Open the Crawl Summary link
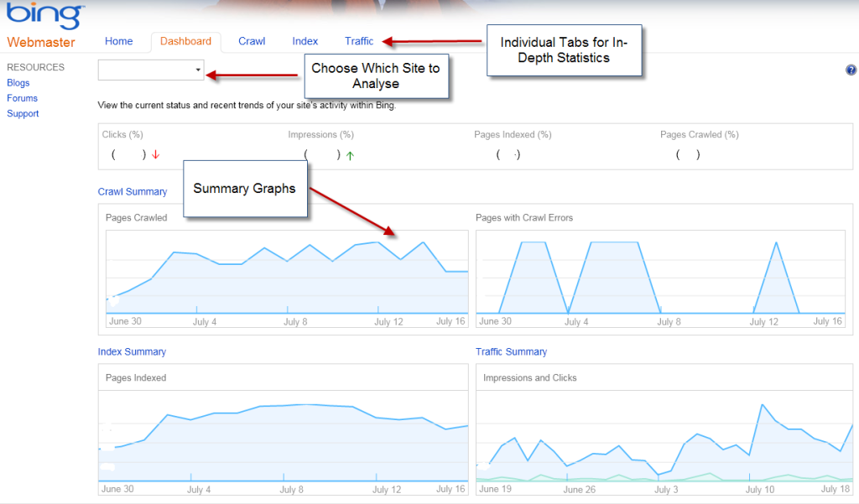 (x=132, y=192)
